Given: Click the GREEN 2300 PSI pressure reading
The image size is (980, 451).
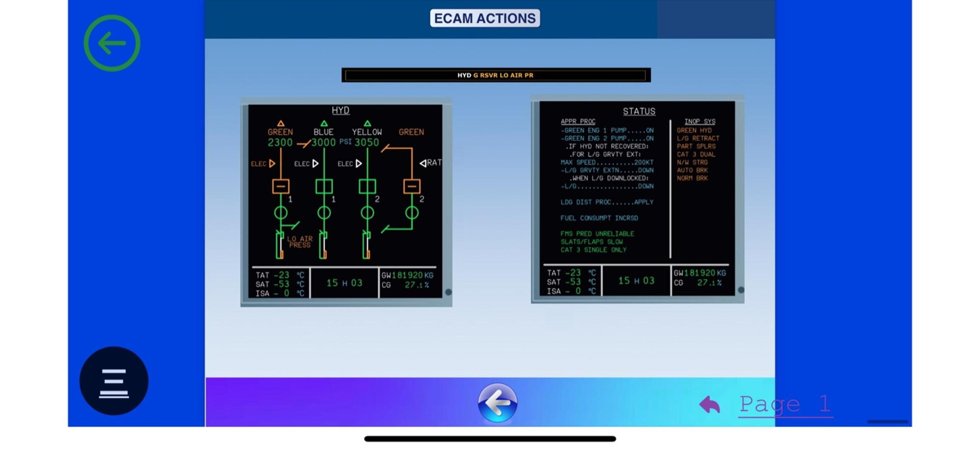Looking at the screenshot, I should [280, 142].
